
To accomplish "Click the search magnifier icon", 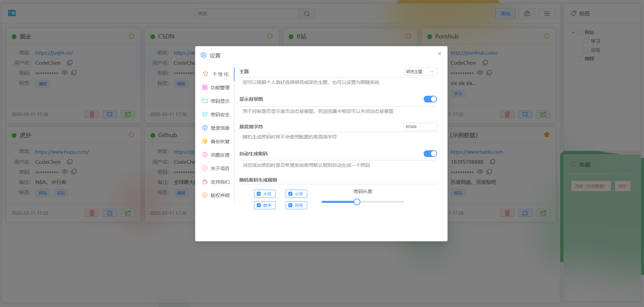I will pos(307,13).
